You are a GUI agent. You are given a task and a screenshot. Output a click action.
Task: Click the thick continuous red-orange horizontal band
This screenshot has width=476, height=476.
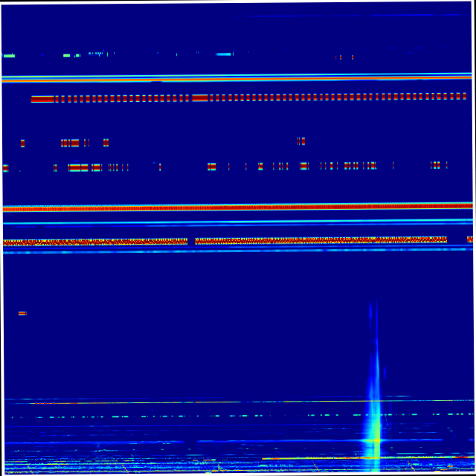pos(238,207)
